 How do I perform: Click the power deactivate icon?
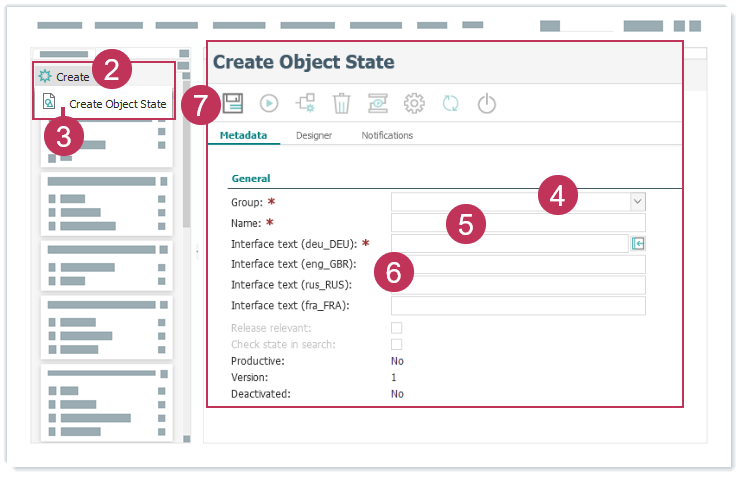click(486, 102)
